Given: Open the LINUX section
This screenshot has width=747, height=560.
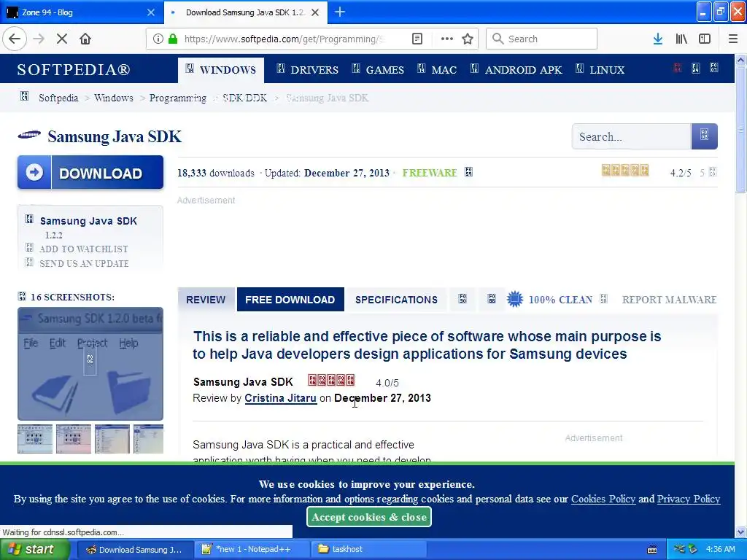Looking at the screenshot, I should [x=600, y=70].
